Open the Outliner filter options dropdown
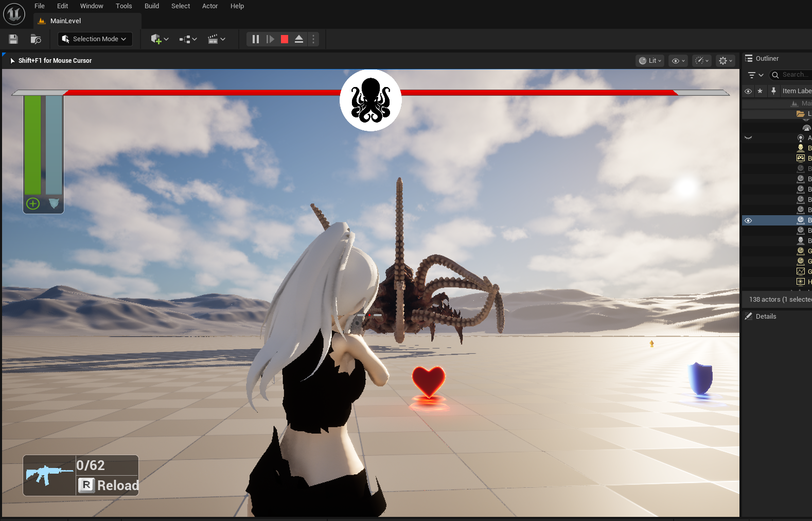This screenshot has height=521, width=812. pyautogui.click(x=755, y=75)
